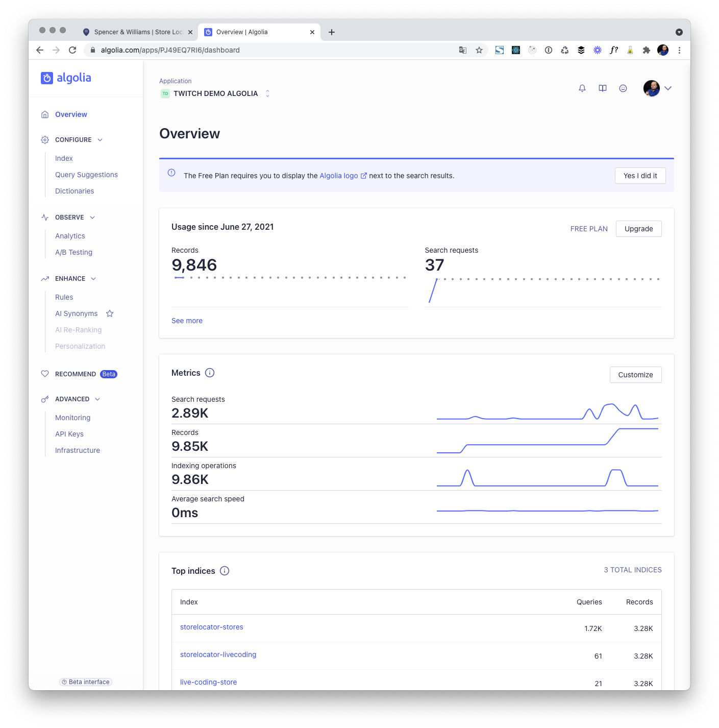
Task: Open live-coding-store index
Action: [208, 682]
